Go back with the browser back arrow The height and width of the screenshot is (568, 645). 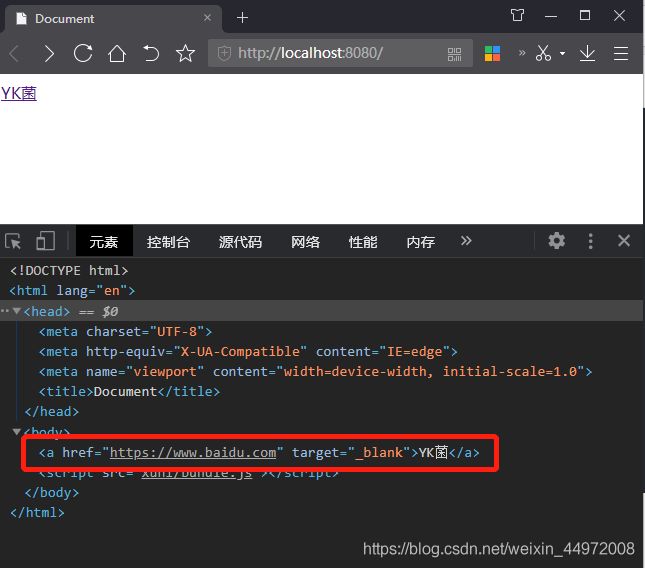[x=14, y=53]
